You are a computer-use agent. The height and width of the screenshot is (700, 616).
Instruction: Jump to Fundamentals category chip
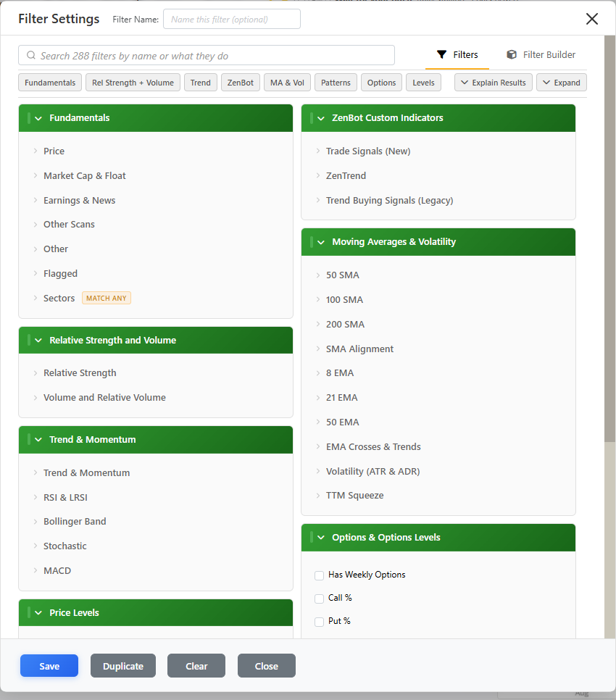50,83
